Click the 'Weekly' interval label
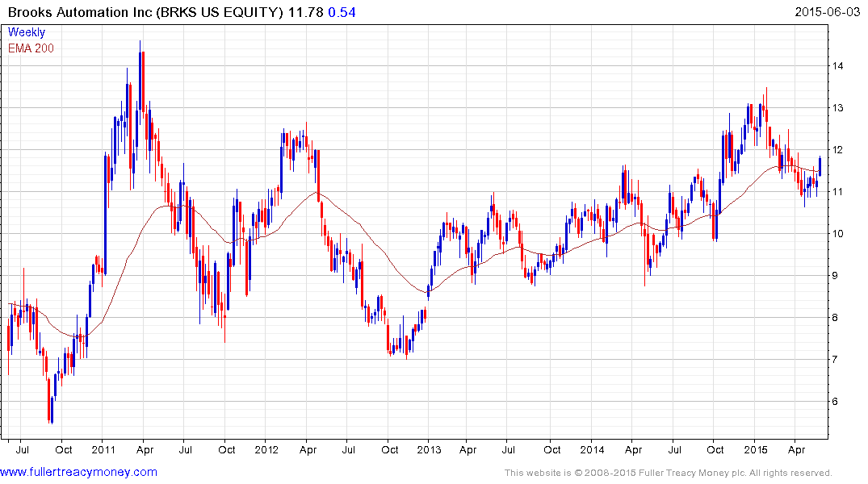Viewport: 868px width, 484px height. click(x=27, y=32)
